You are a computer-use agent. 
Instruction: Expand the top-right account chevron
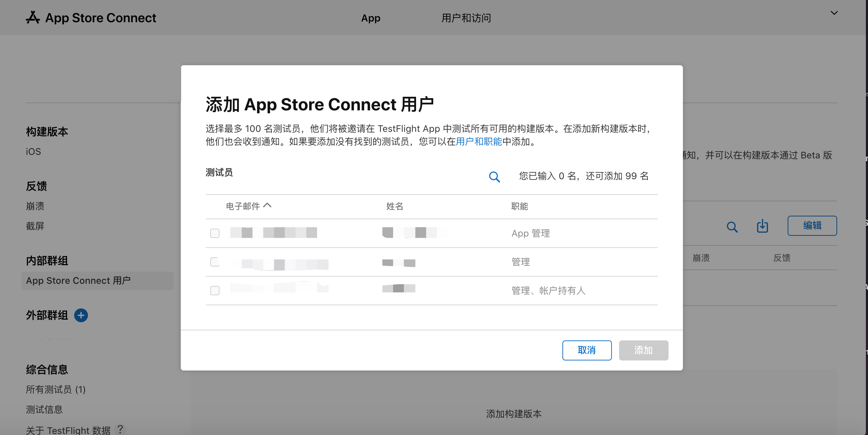click(x=834, y=13)
